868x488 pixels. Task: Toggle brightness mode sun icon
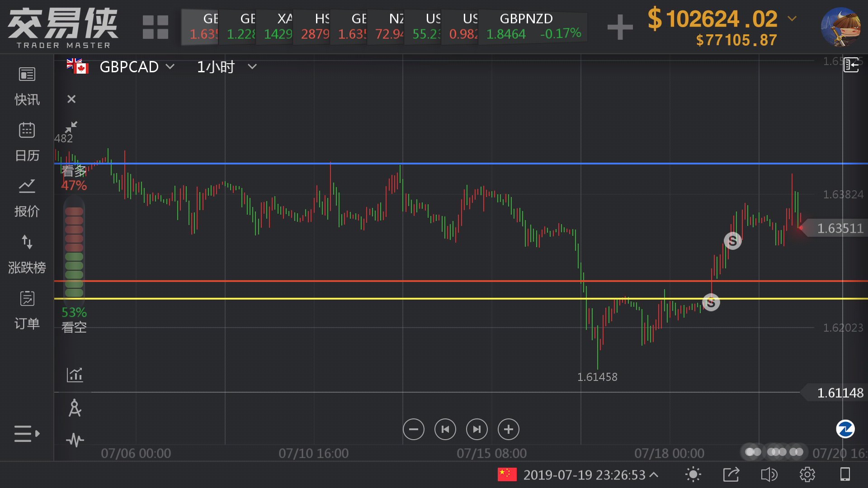(693, 474)
